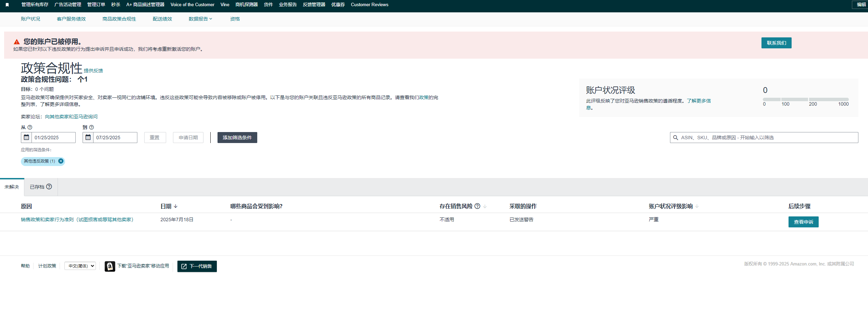Click the 申请日期 button
This screenshot has width=868, height=320.
click(x=188, y=138)
